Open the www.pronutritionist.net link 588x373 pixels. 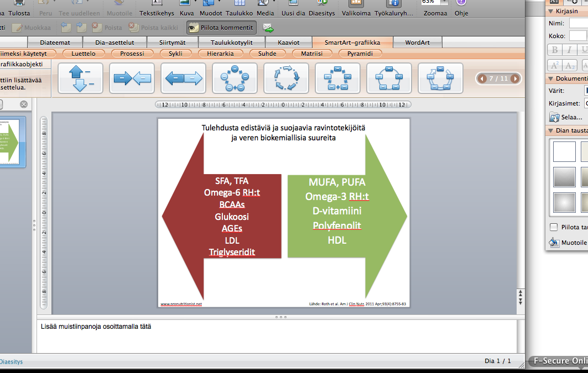[x=181, y=304]
